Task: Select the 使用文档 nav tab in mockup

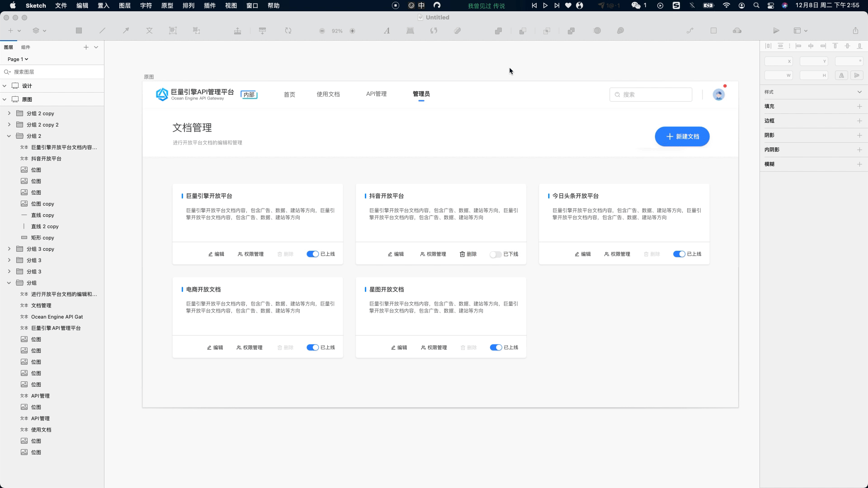Action: [x=328, y=94]
